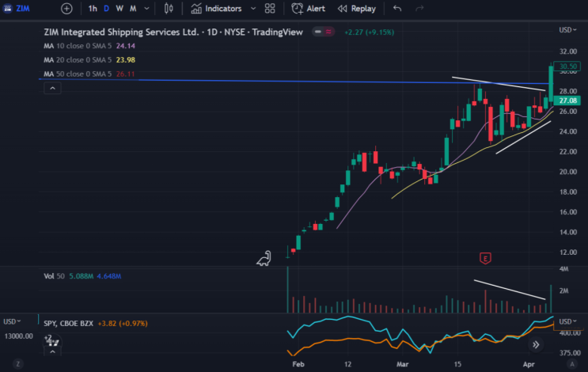
Task: Toggle the market status pill beside the title
Action: 324,32
